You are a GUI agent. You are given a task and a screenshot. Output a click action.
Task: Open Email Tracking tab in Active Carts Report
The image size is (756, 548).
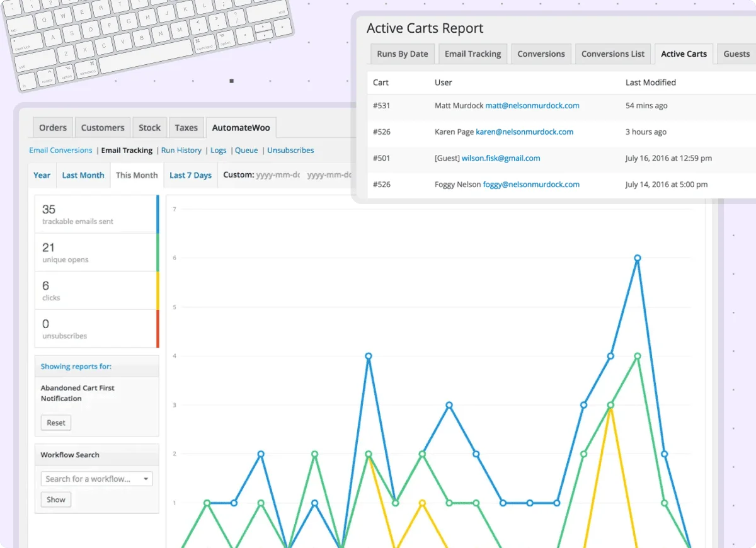(x=472, y=54)
